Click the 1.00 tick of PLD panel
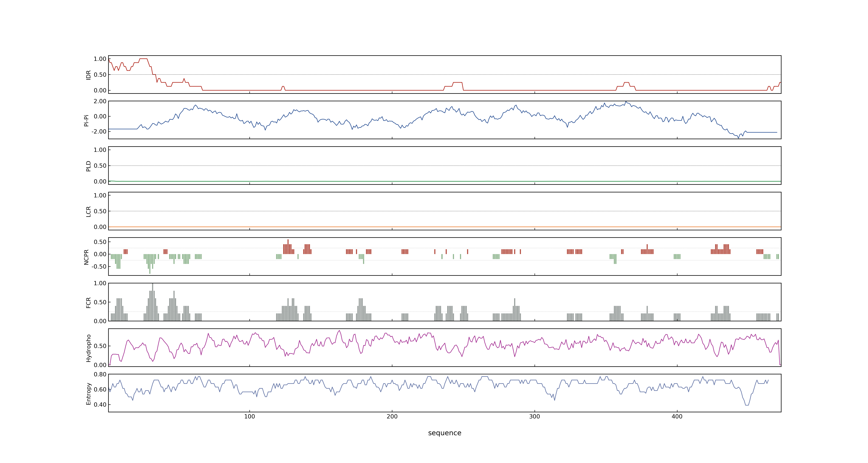Screen dimensions: 868x463 (x=100, y=150)
